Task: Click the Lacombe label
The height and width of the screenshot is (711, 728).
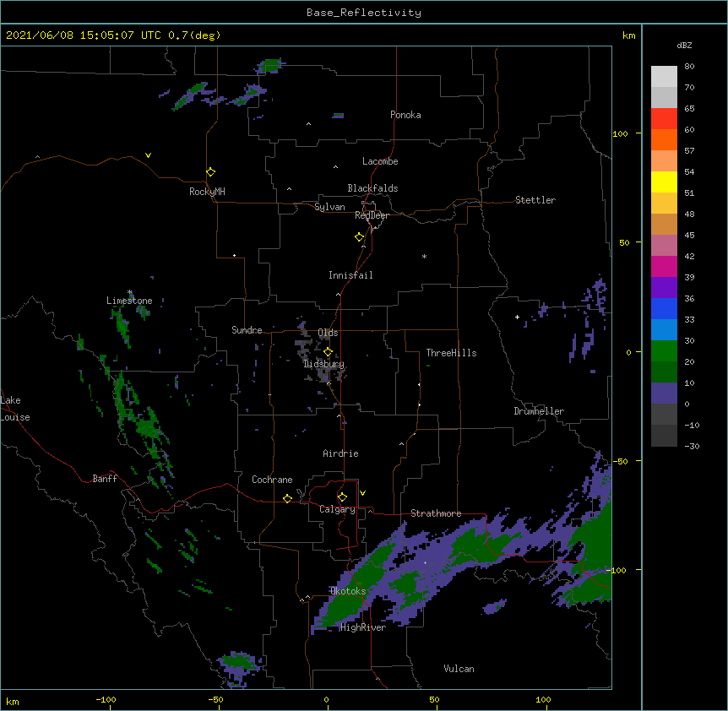Action: coord(380,161)
